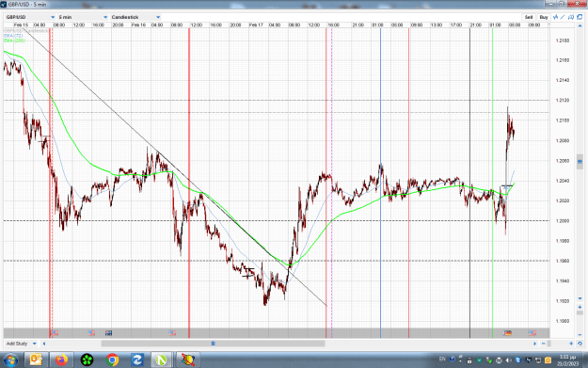Click the Sell button
Screen dimensions: 588x368
[529, 17]
